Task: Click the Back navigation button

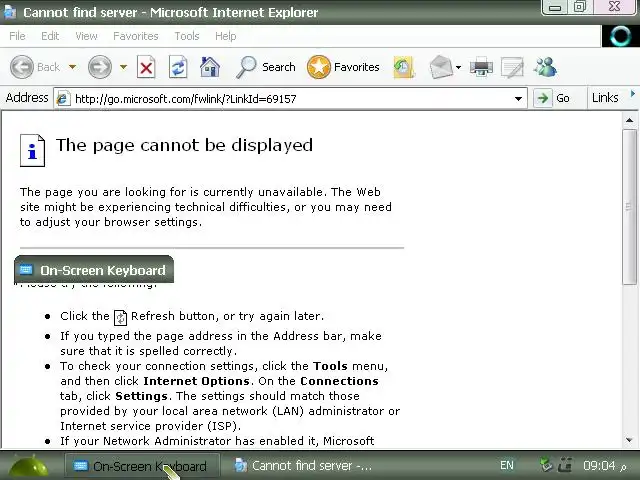Action: click(35, 67)
